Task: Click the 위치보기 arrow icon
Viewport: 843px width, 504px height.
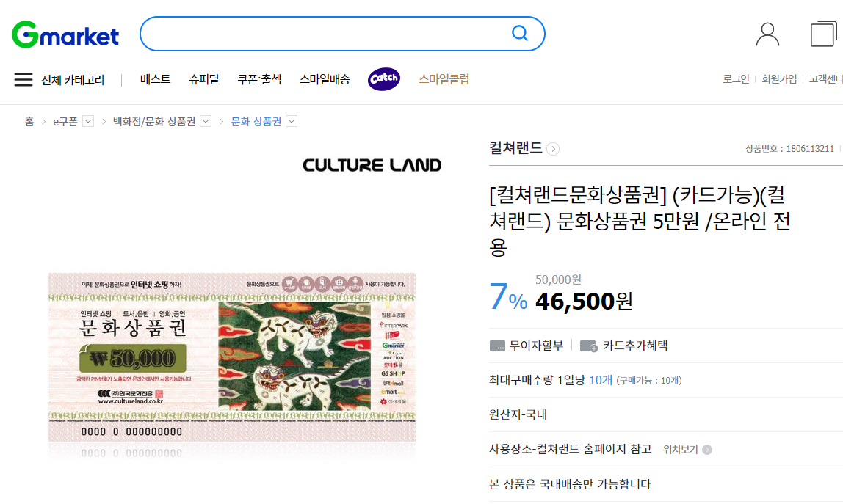Action: pos(707,450)
